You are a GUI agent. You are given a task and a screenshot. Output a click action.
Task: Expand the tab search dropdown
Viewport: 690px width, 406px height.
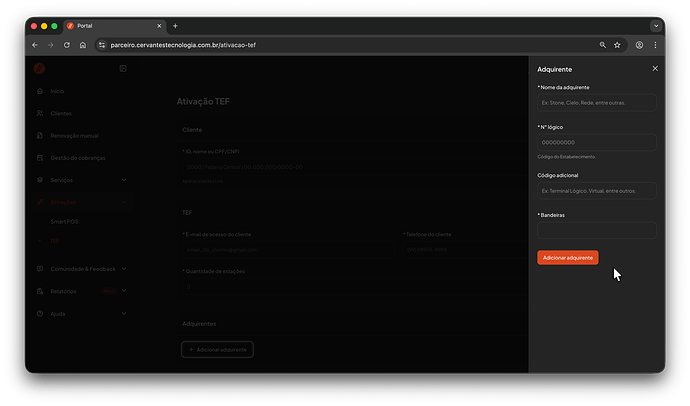[x=656, y=25]
